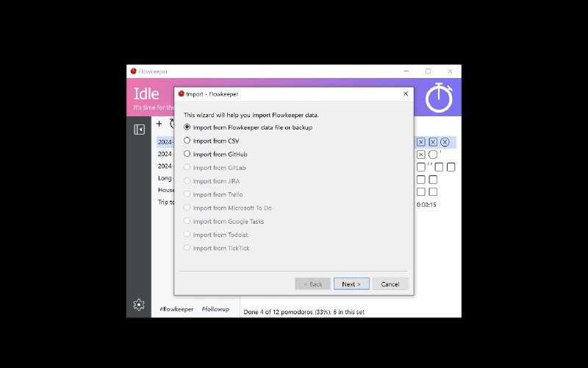Select Import from CSV option

tap(212, 141)
